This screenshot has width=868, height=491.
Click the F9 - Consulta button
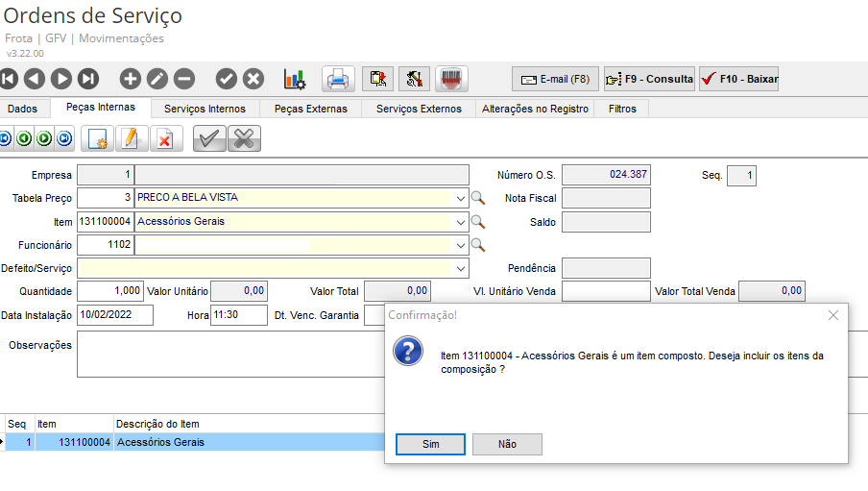pyautogui.click(x=649, y=79)
